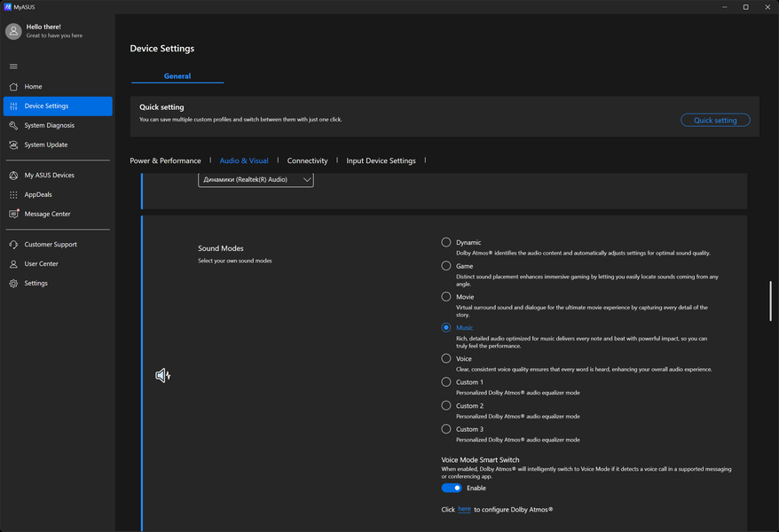The width and height of the screenshot is (779, 532).
Task: Select the Movie sound mode
Action: pos(446,297)
